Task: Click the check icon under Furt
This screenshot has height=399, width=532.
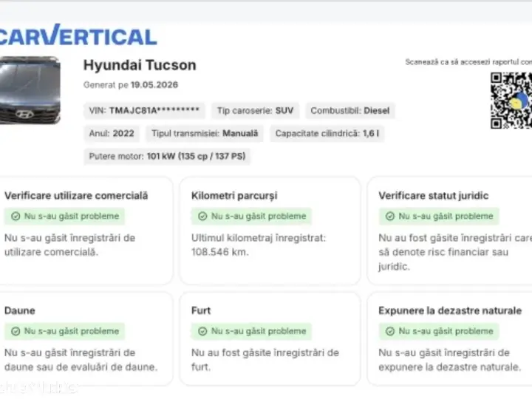Action: click(202, 331)
